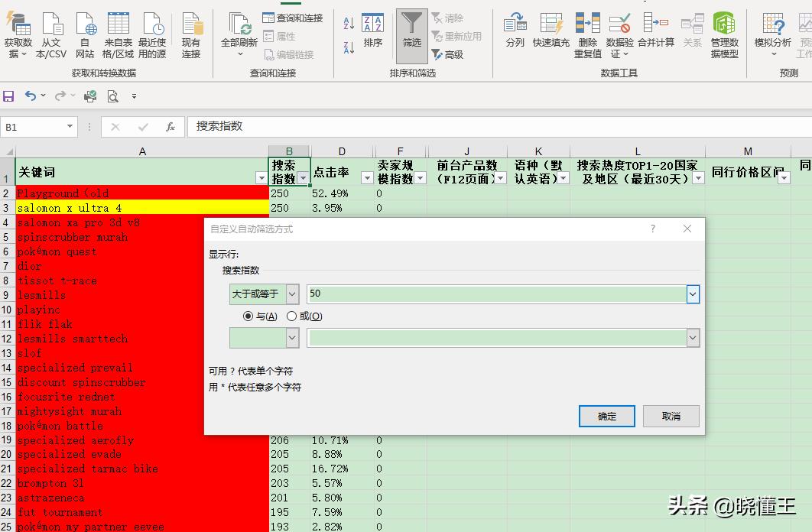Screen dimensions: 812x532
Task: Cancel the dialog with 取消 button
Action: pyautogui.click(x=671, y=416)
